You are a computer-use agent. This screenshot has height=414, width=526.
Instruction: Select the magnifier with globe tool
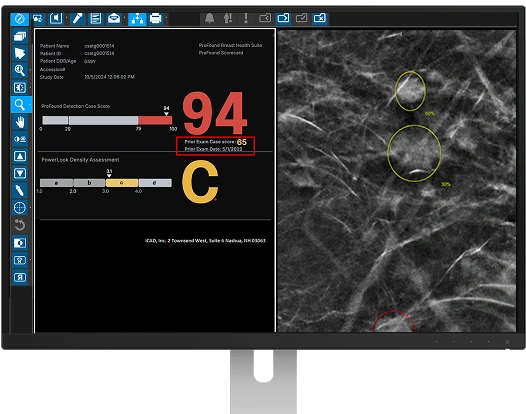[x=20, y=70]
